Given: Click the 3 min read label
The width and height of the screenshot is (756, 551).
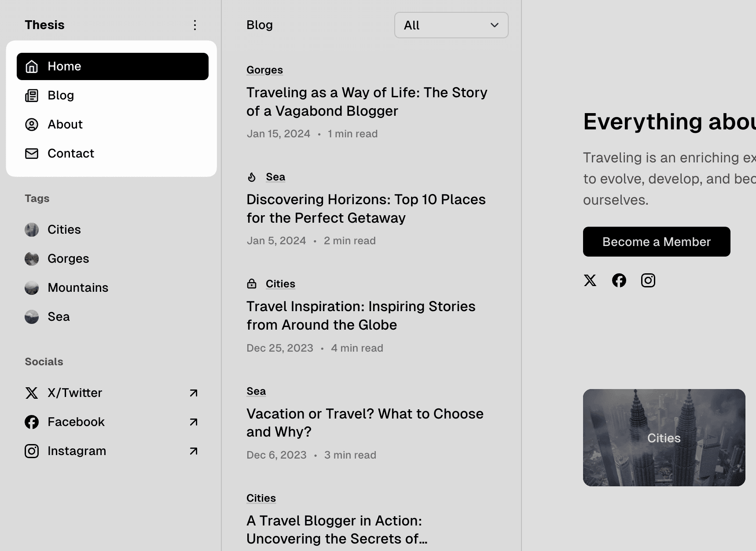Looking at the screenshot, I should point(350,455).
